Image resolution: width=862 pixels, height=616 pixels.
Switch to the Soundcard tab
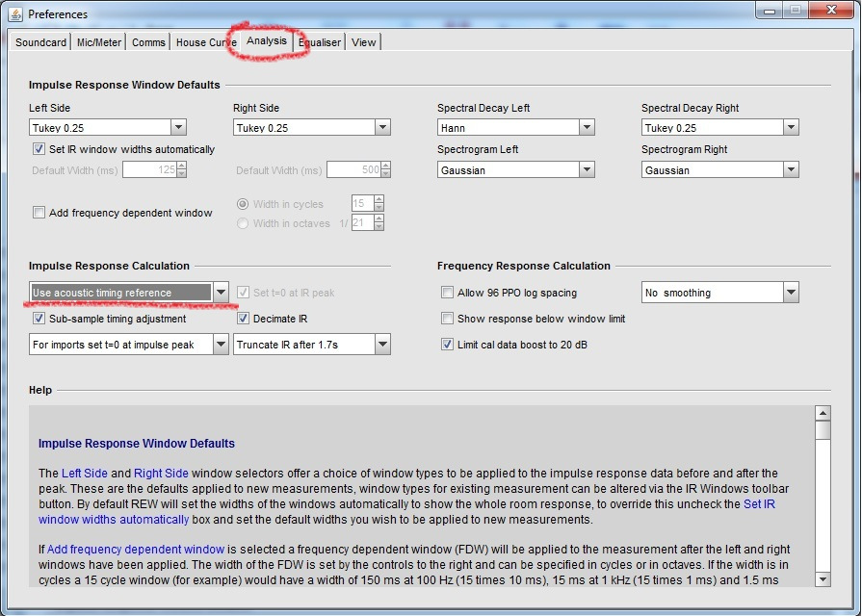tap(40, 42)
